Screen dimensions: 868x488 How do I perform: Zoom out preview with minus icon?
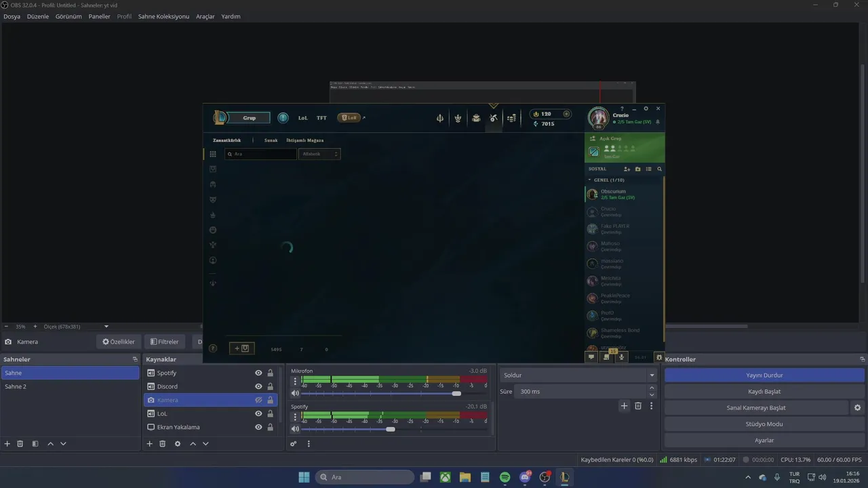click(5, 327)
